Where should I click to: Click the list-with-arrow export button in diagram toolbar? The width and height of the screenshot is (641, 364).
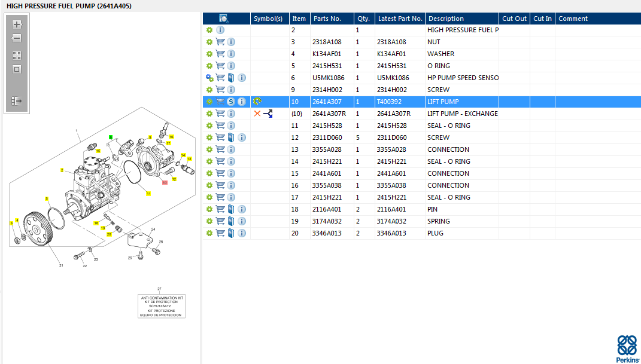coord(17,101)
